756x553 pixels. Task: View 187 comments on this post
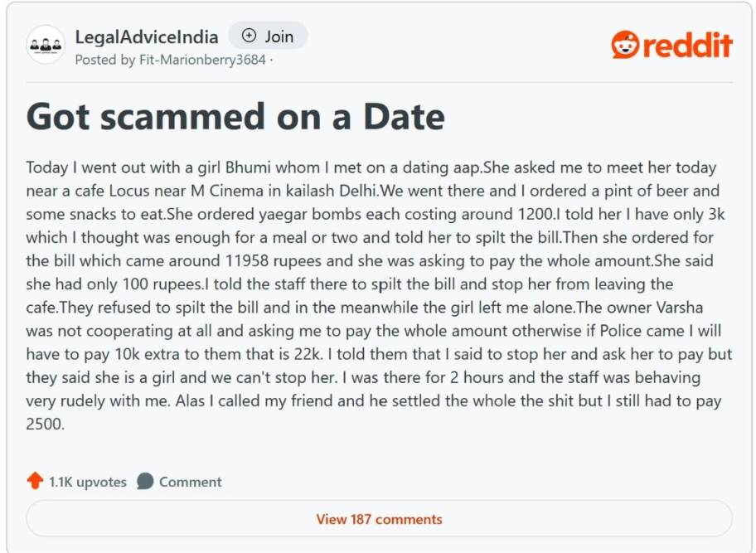pyautogui.click(x=379, y=519)
